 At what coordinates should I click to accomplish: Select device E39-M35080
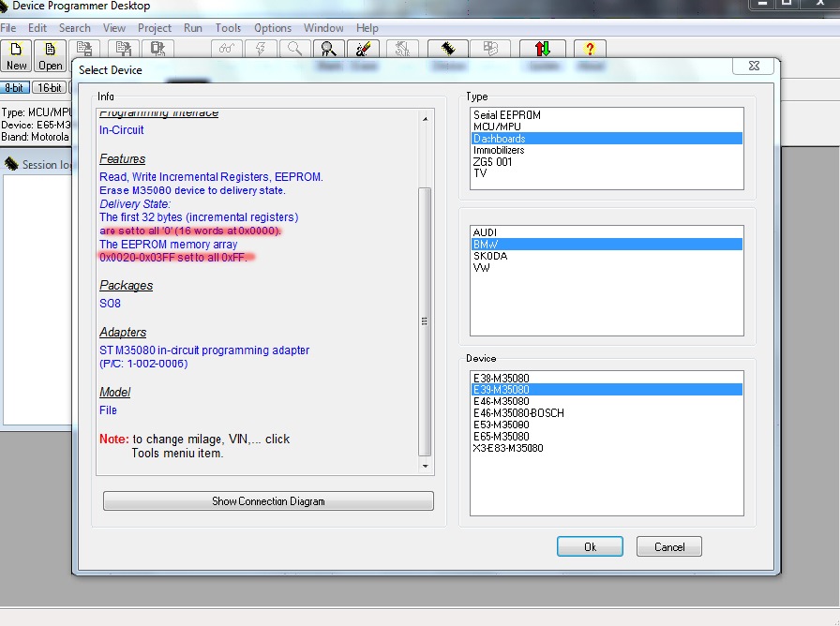point(607,390)
